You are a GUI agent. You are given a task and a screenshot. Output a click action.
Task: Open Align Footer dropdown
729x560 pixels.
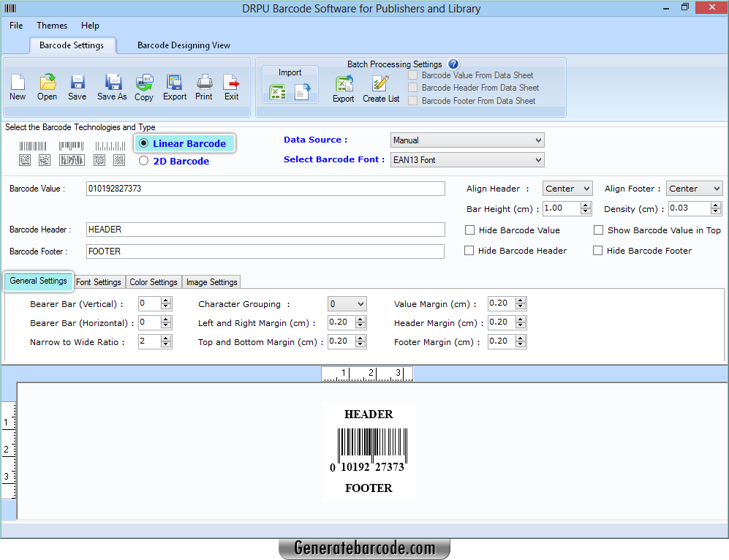click(x=694, y=189)
